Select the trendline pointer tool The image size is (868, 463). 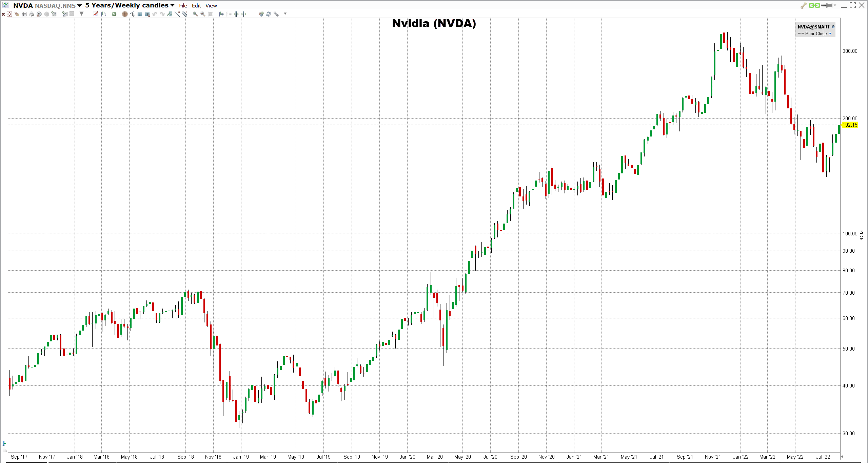[132, 14]
